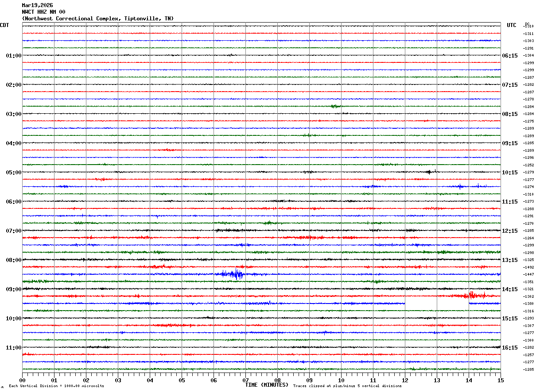
Task: Click the DC offset value -1304
Action: (528, 56)
